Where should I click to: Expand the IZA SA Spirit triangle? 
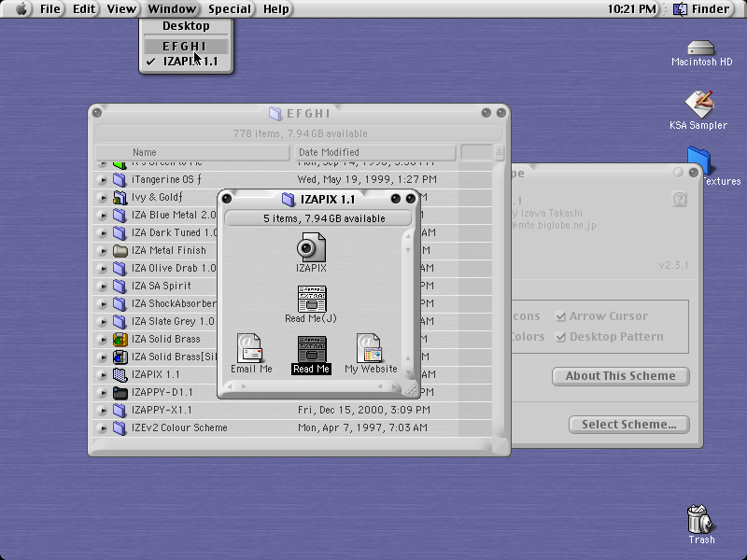click(103, 287)
